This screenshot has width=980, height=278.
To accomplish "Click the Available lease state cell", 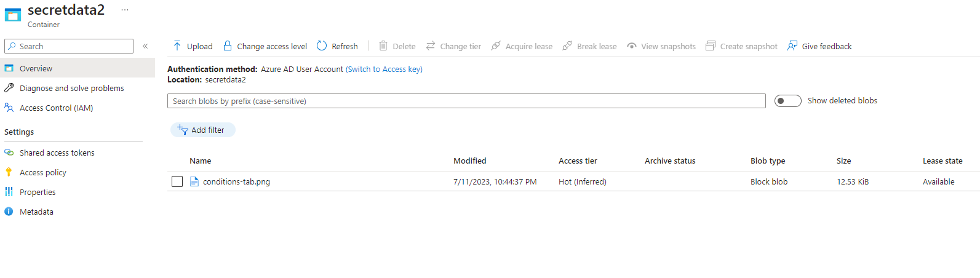I will point(939,181).
